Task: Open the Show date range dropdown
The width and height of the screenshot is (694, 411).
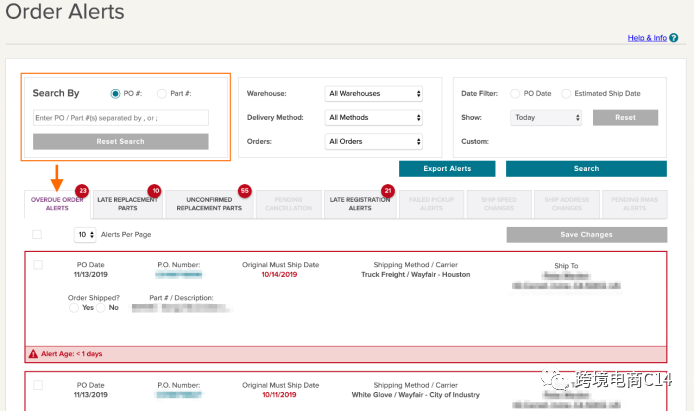Action: (546, 117)
